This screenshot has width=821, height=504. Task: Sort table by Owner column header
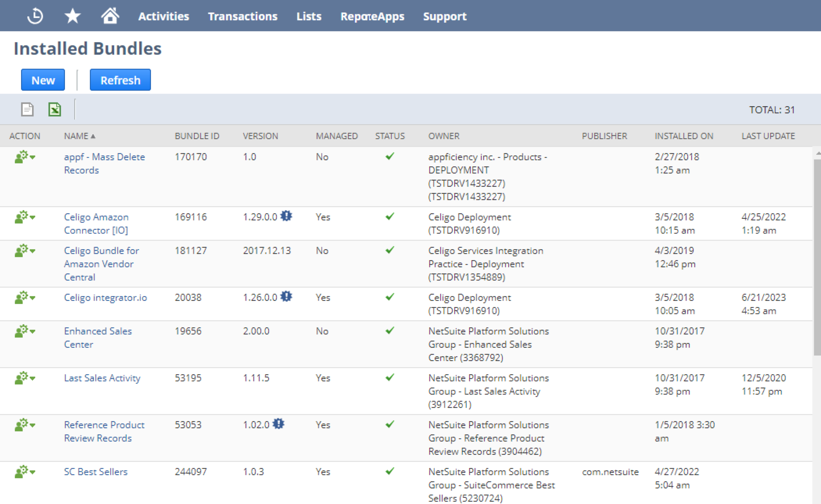[x=444, y=136]
